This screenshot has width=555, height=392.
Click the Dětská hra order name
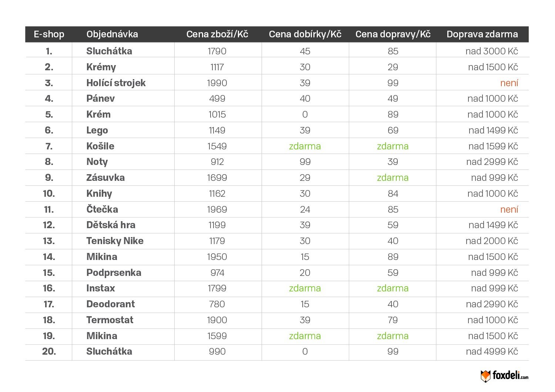(111, 225)
